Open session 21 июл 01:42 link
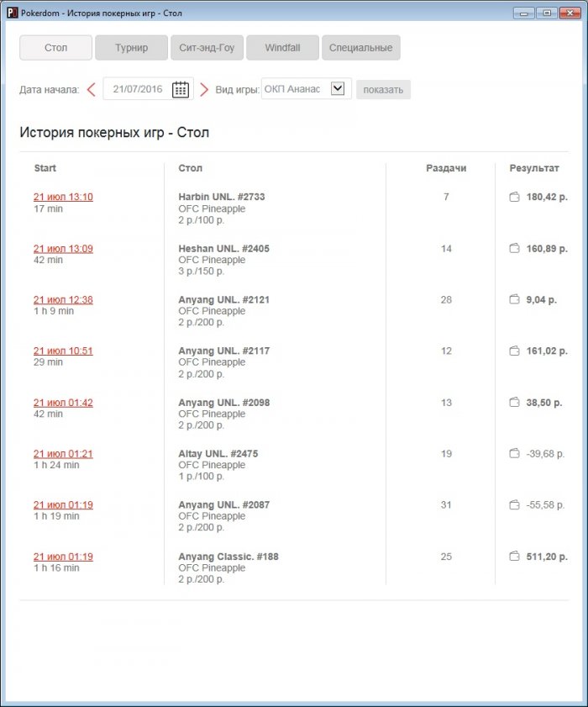The image size is (588, 707). click(x=63, y=403)
